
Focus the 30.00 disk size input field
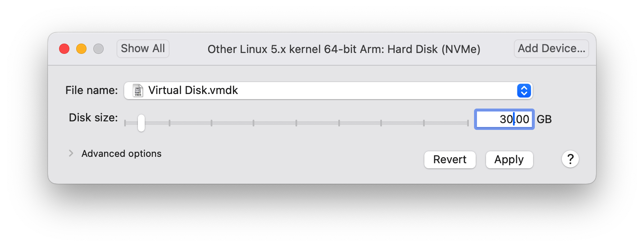tap(504, 119)
